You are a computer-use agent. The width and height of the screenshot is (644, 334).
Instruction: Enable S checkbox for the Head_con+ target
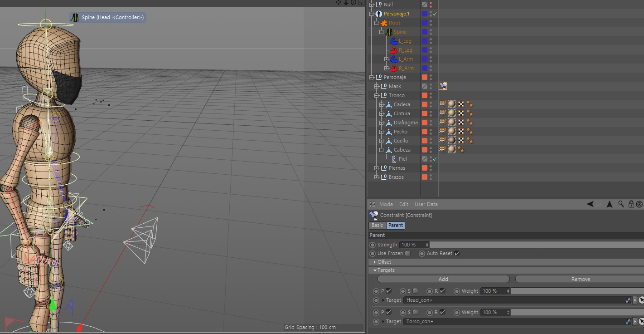pyautogui.click(x=415, y=291)
